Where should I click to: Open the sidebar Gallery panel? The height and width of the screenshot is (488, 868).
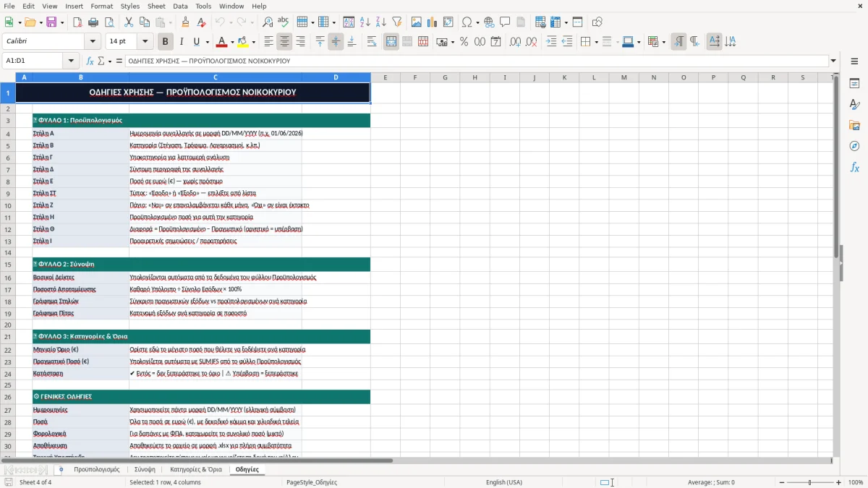854,125
